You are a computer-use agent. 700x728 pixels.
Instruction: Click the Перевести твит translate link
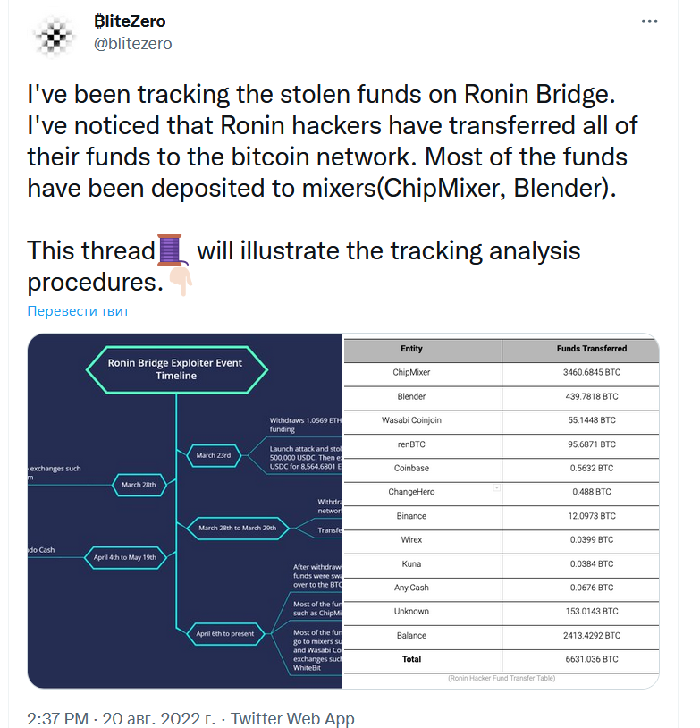pos(78,310)
